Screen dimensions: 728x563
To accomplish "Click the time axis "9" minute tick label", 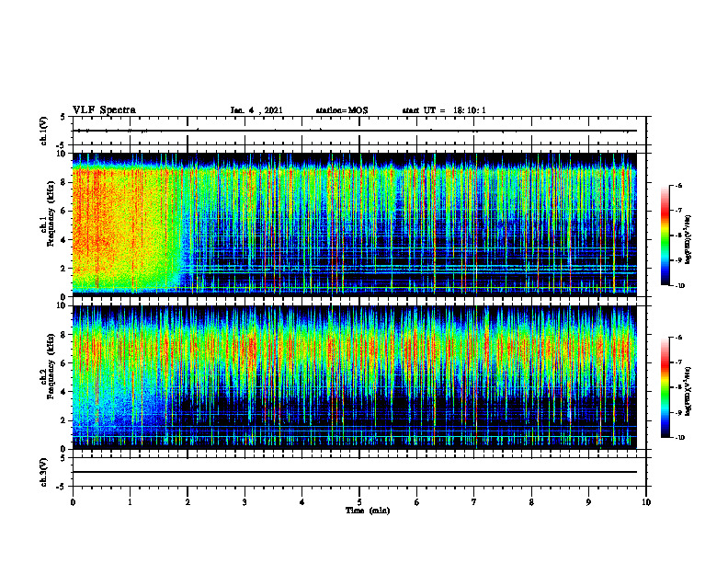I will [x=588, y=502].
